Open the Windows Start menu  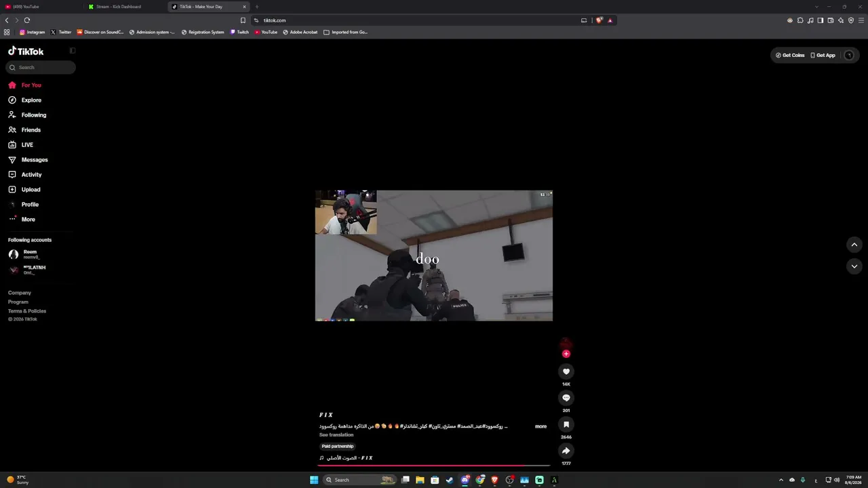(314, 480)
